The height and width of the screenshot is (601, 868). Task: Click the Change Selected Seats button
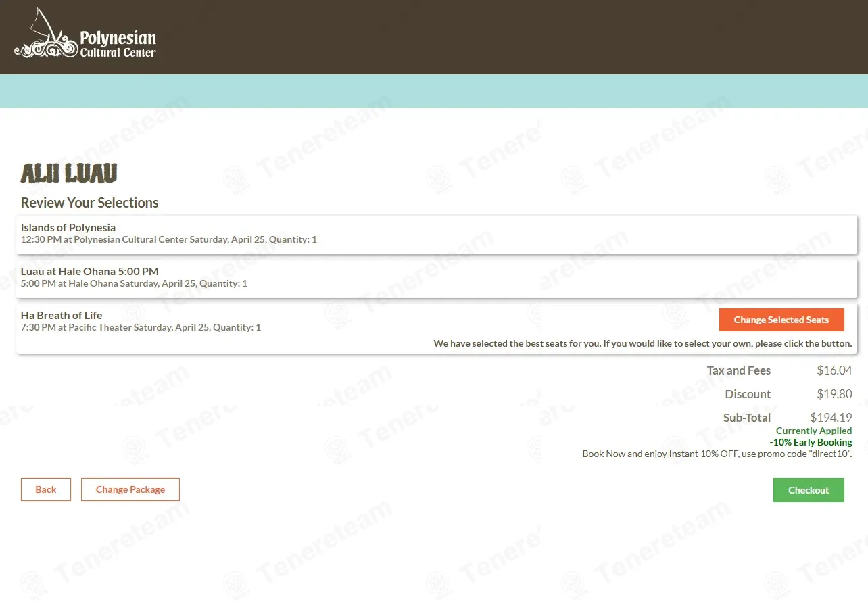(781, 320)
